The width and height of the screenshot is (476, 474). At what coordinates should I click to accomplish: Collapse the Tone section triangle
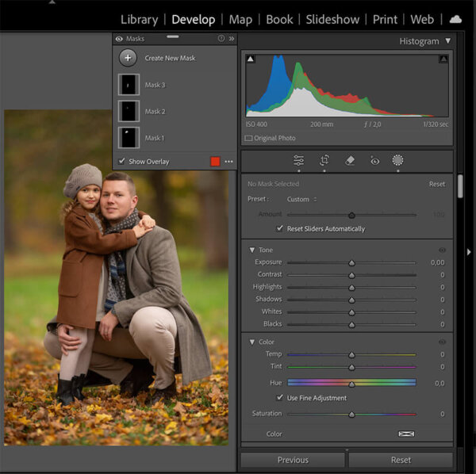pyautogui.click(x=251, y=250)
